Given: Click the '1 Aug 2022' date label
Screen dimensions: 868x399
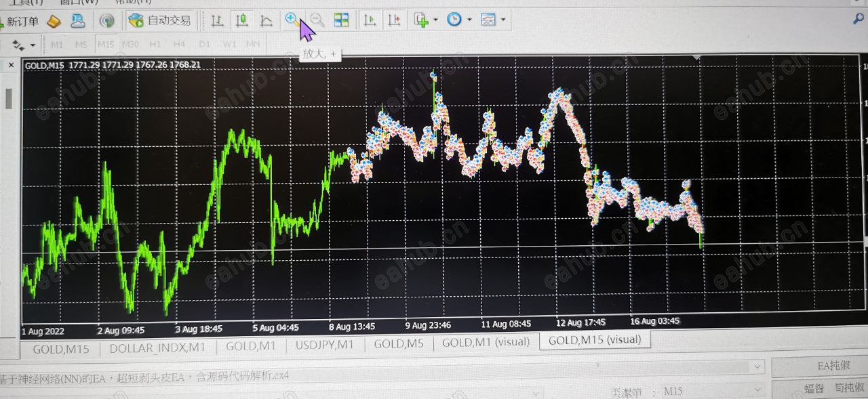Looking at the screenshot, I should (44, 331).
